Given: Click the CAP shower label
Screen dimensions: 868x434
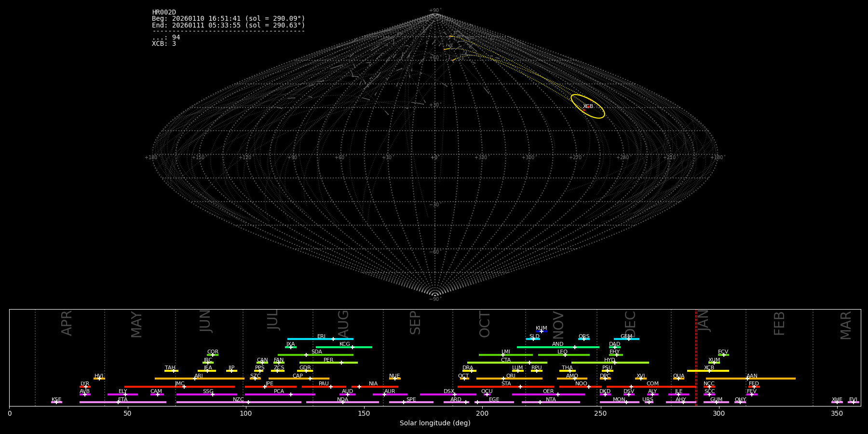Looking at the screenshot, I should click(298, 376).
